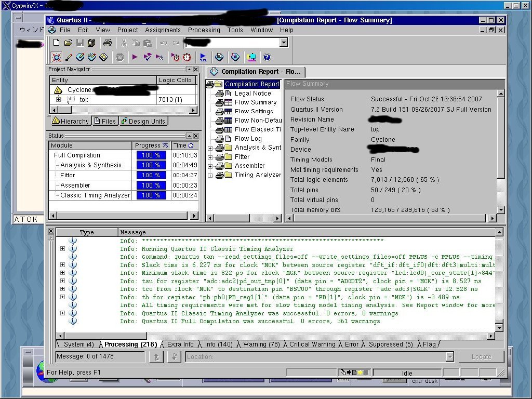The image size is (532, 399).
Task: Click the Undo arrow icon
Action: point(164,43)
